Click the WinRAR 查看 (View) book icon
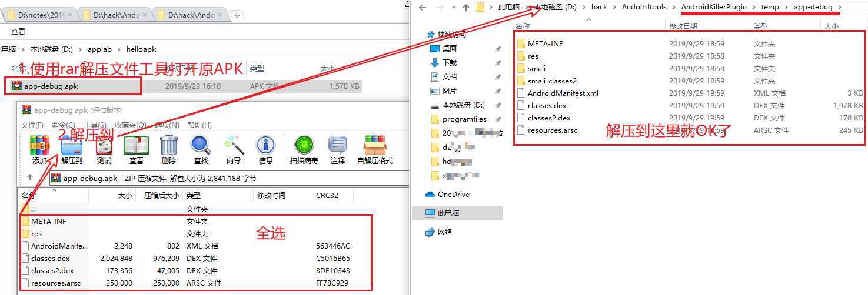 point(137,145)
